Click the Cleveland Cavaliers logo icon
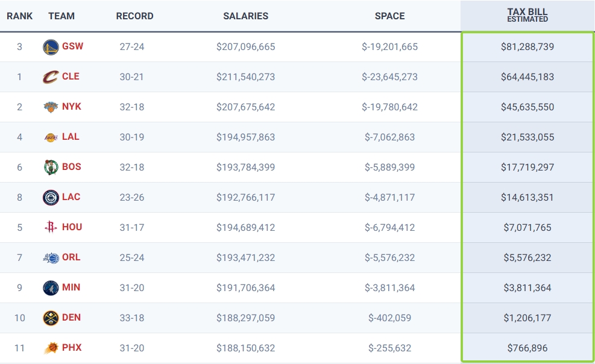 [51, 77]
